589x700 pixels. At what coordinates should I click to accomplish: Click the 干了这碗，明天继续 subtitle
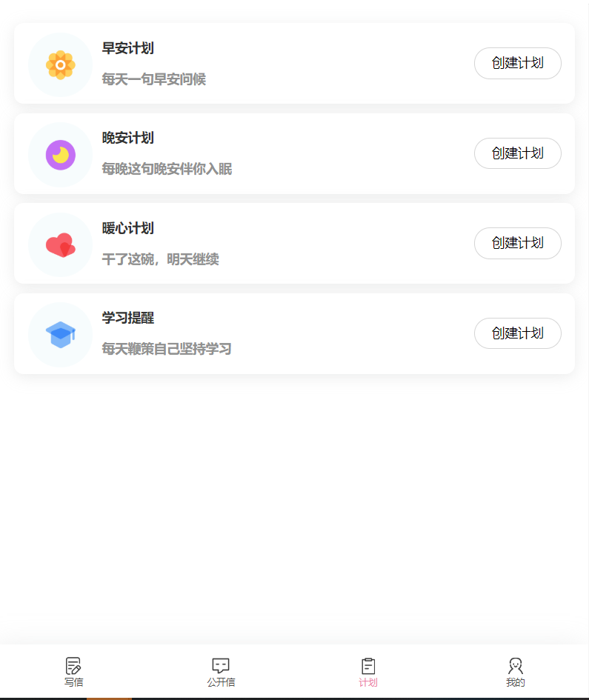click(160, 259)
